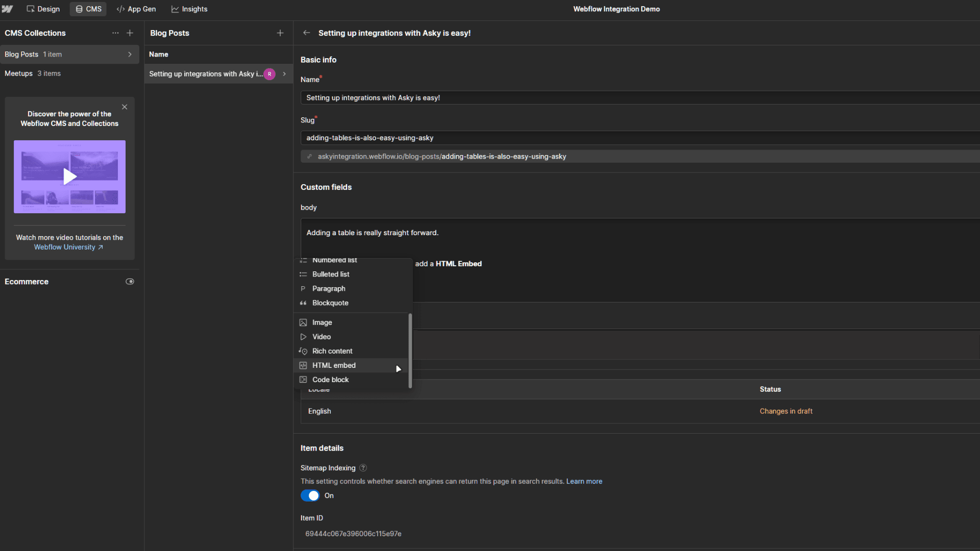The image size is (980, 551).
Task: Click the Webflow Integration Demo title
Action: tap(616, 9)
